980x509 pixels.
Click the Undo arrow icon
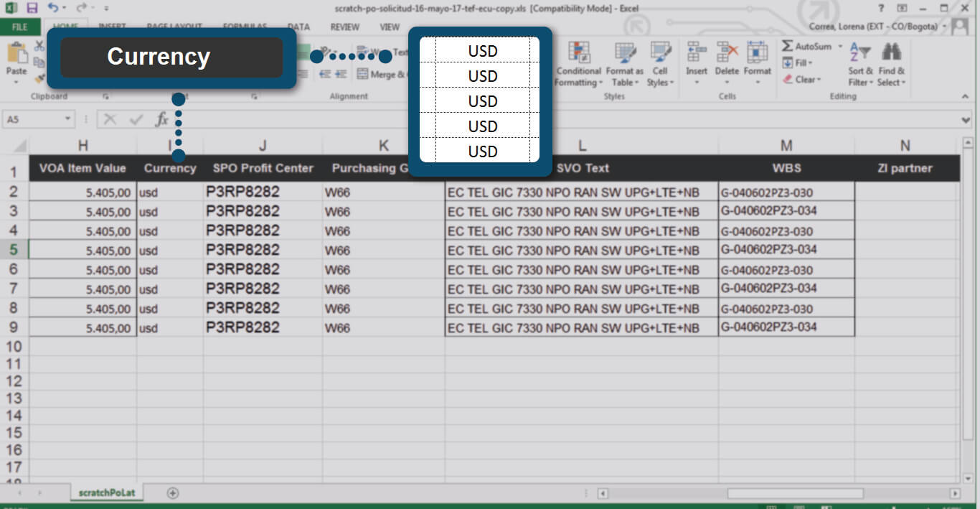(53, 8)
